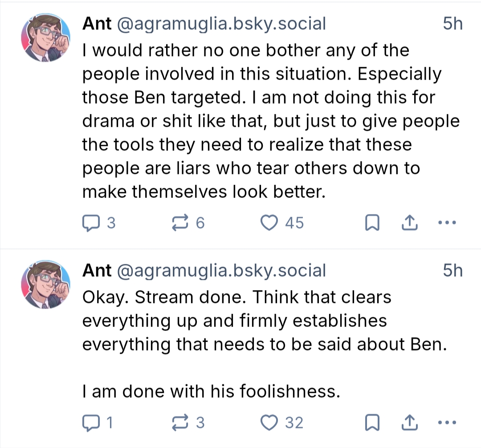Share the first post about Ben
481x448 pixels.
point(409,222)
